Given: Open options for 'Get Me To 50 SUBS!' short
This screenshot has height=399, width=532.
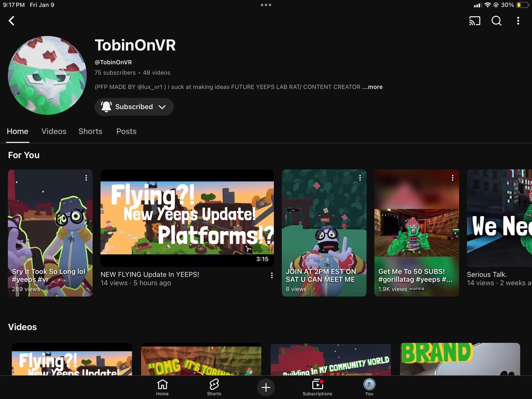Looking at the screenshot, I should coord(452,178).
